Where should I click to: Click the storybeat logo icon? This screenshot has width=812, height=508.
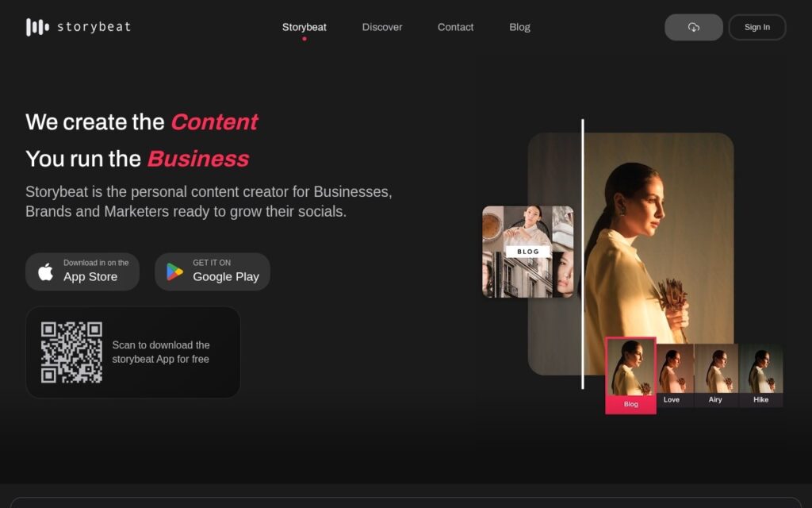pos(37,27)
